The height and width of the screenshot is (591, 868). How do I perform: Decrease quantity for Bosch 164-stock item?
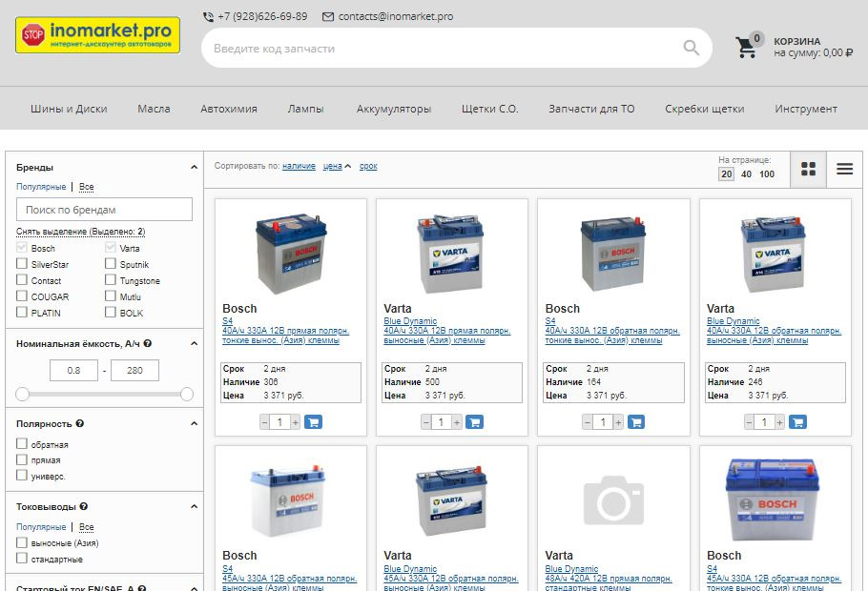pyautogui.click(x=588, y=422)
